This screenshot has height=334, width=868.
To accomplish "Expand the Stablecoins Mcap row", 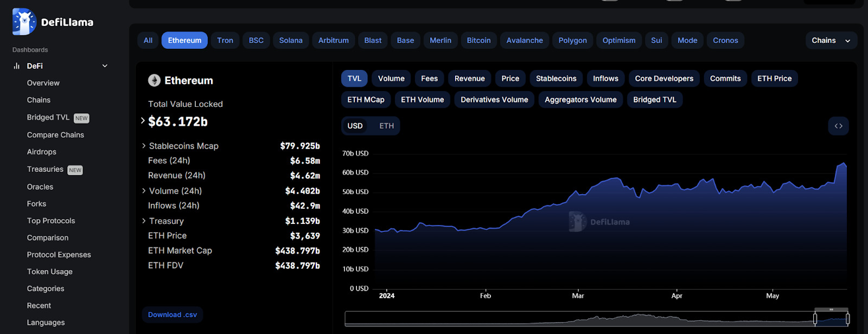I will [x=231, y=146].
